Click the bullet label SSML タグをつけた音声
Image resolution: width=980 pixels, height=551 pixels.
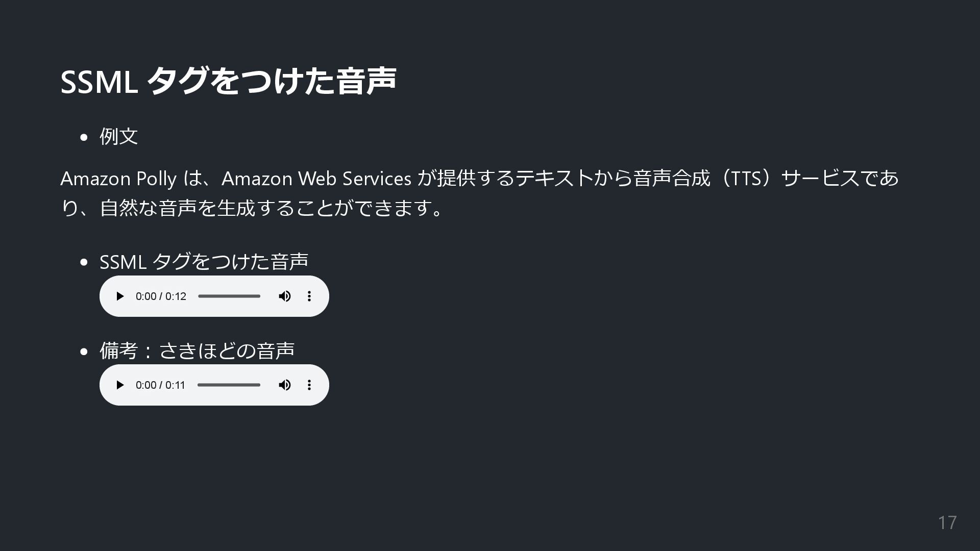click(x=204, y=262)
